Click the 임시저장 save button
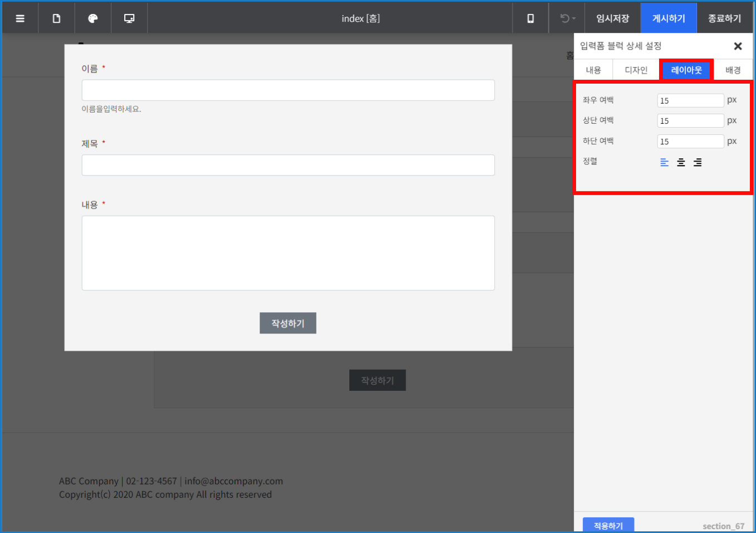The image size is (756, 533). click(612, 17)
